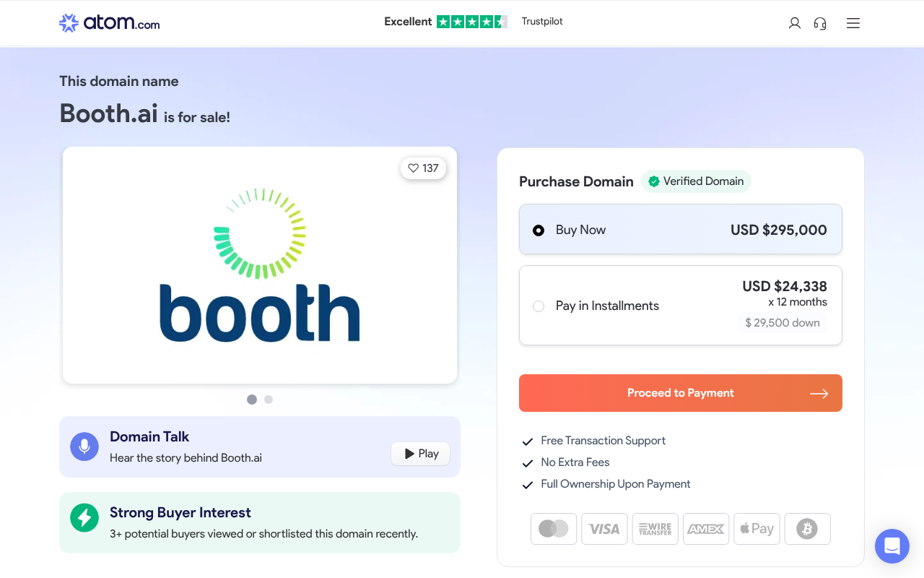Click the Bitcoin payment icon
Viewport: 924px width, 578px height.
(807, 529)
